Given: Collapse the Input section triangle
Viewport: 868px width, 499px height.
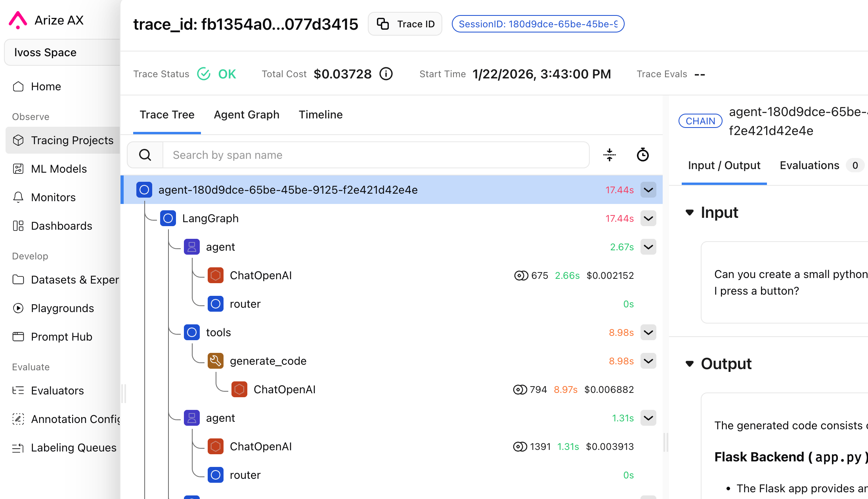Looking at the screenshot, I should (690, 213).
